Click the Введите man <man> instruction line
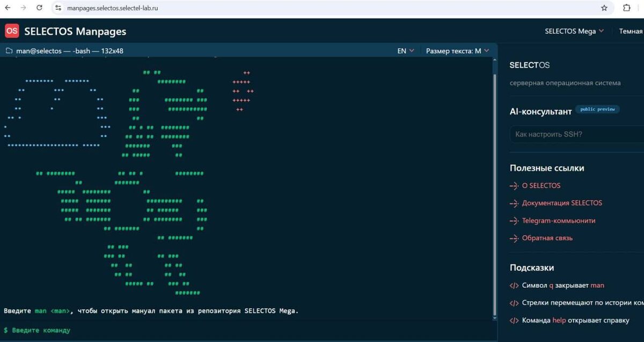644x342 pixels. [x=151, y=311]
